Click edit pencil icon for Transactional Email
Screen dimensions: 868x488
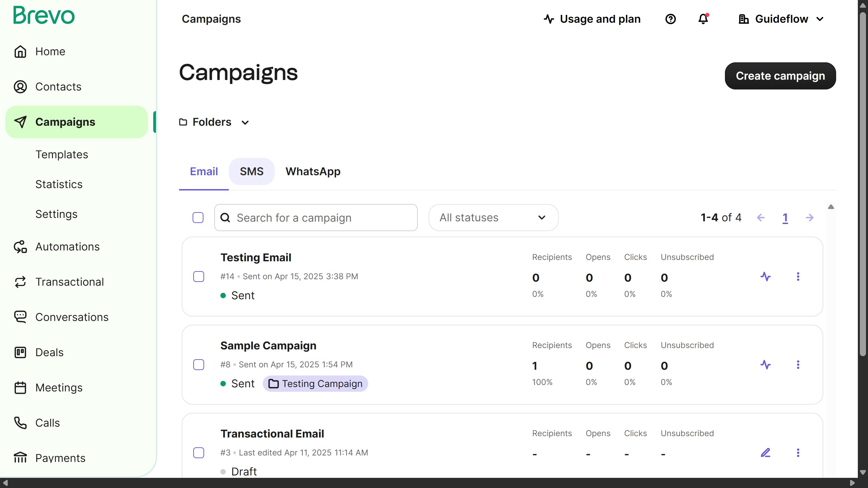point(765,453)
